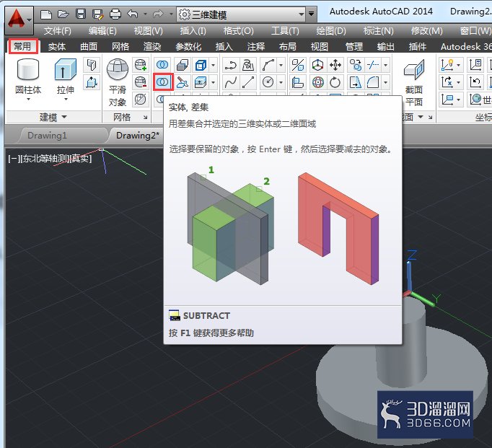Screen dimensions: 492x448
Task: Click the Move four-arrow icon
Action: pos(335,65)
